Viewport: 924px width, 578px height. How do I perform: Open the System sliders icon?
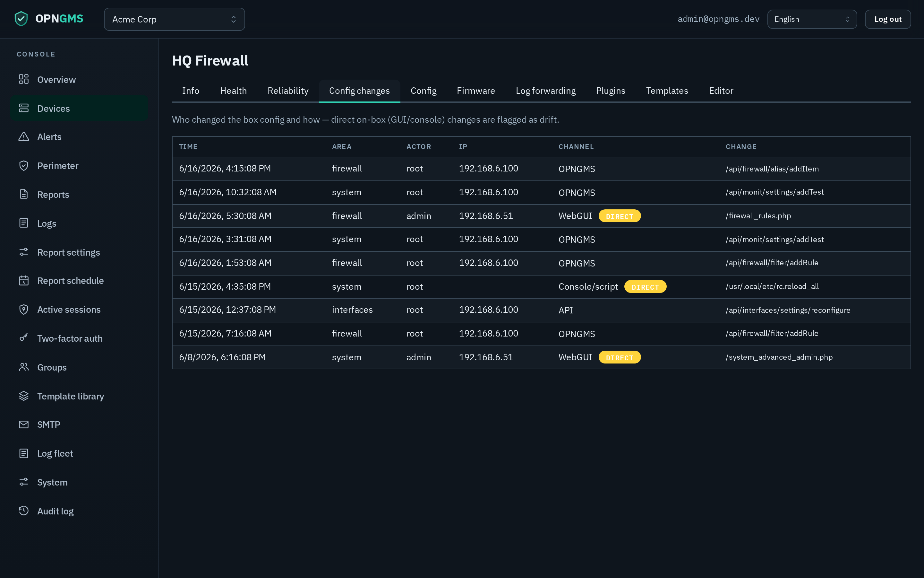click(24, 482)
